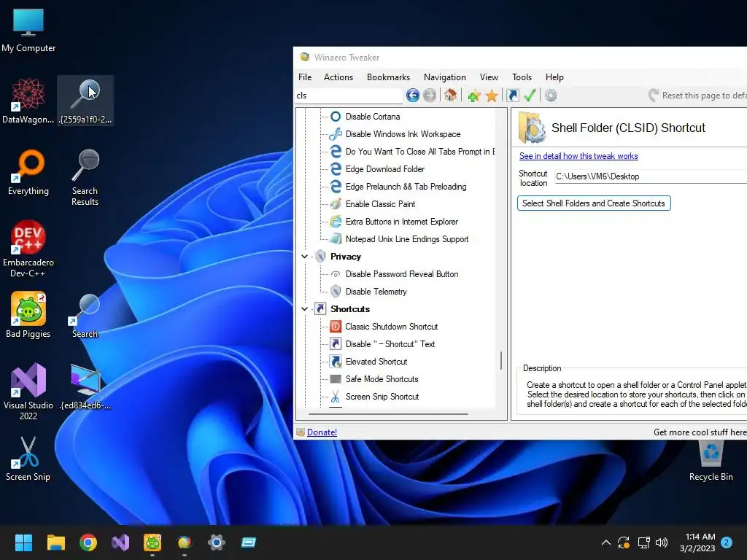747x560 pixels.
Task: Click the green plus star add bookmark icon
Action: 474,96
